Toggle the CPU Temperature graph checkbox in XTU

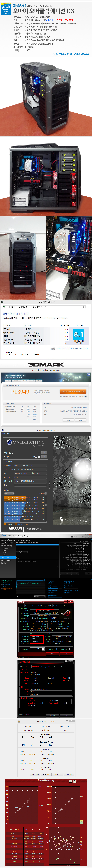(2, 581)
